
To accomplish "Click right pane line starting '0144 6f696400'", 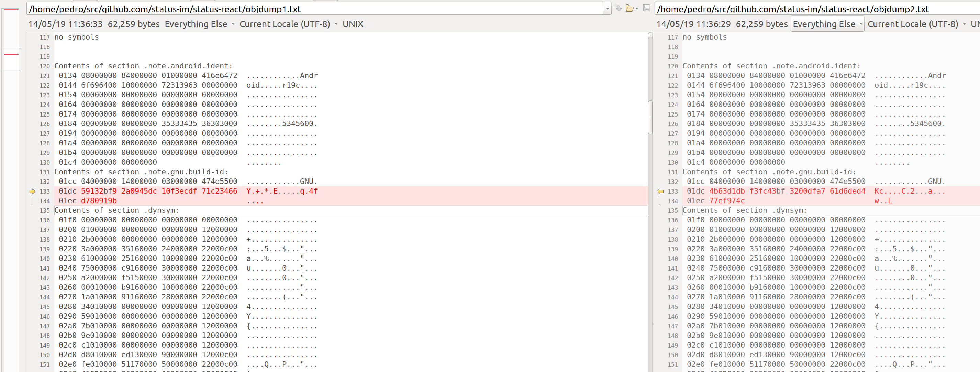I will (x=816, y=85).
